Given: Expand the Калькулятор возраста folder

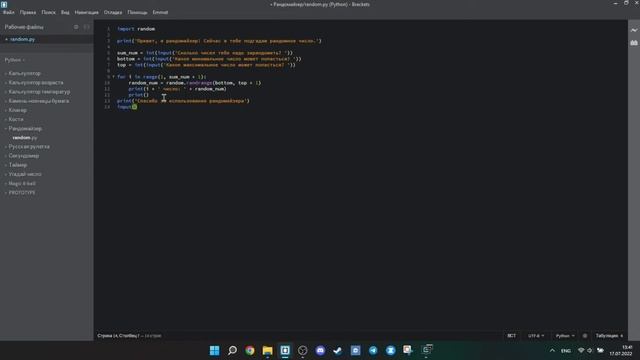Looking at the screenshot, I should point(36,82).
